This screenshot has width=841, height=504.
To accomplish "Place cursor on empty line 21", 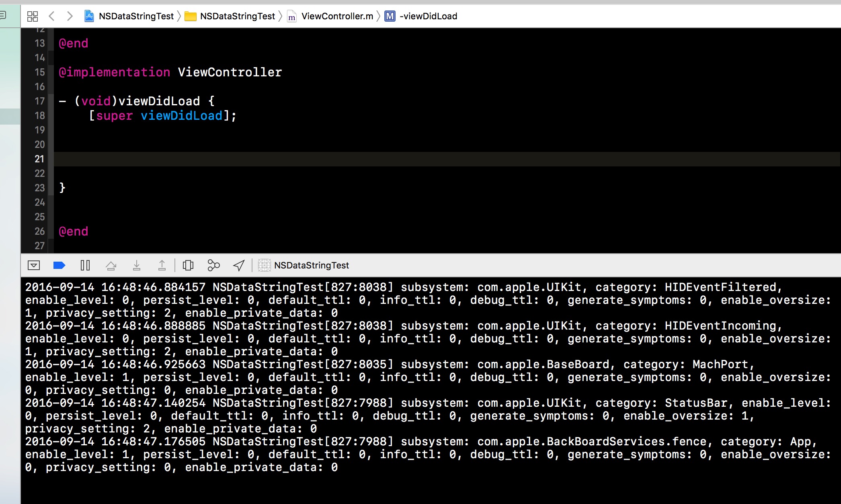I will coord(241,159).
